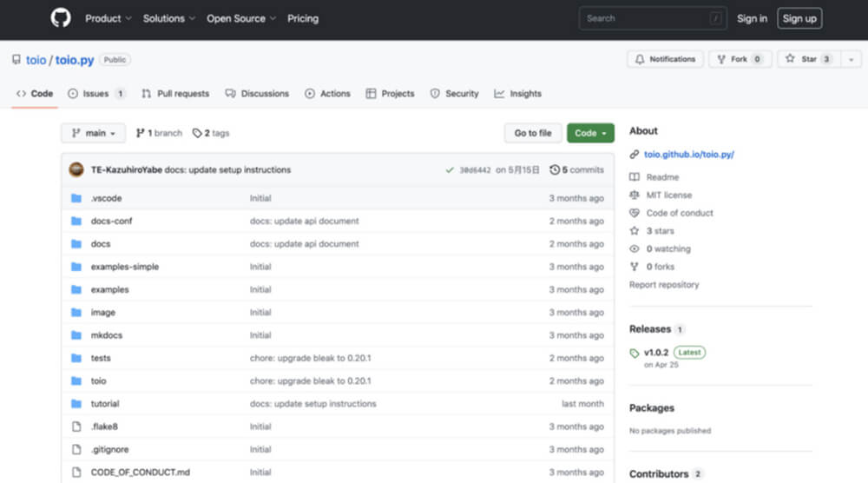Click the CODE_OF_CONDUCT.md file icon
The width and height of the screenshot is (868, 483).
coord(76,473)
